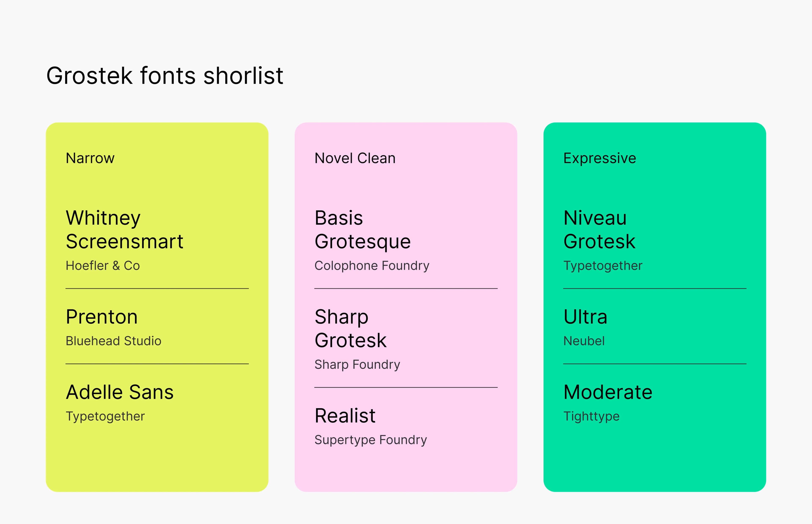The width and height of the screenshot is (812, 524).
Task: Open the Niveau Grotesk font entry
Action: tap(599, 230)
